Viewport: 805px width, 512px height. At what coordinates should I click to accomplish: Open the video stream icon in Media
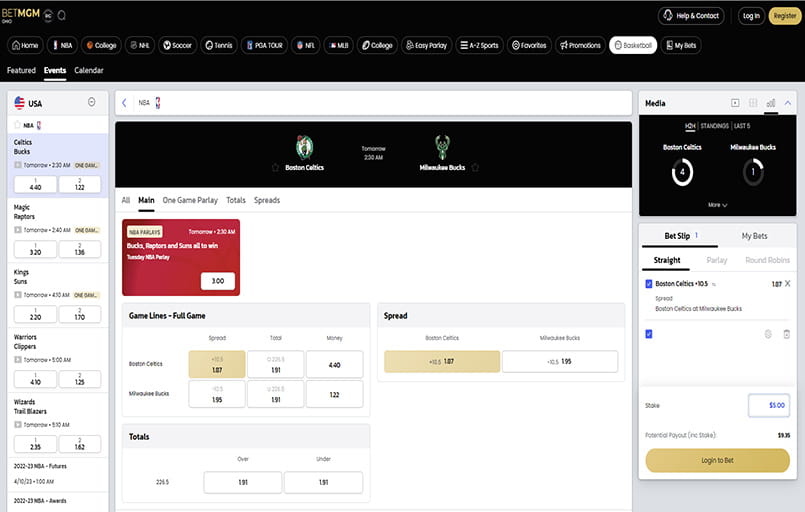(735, 103)
